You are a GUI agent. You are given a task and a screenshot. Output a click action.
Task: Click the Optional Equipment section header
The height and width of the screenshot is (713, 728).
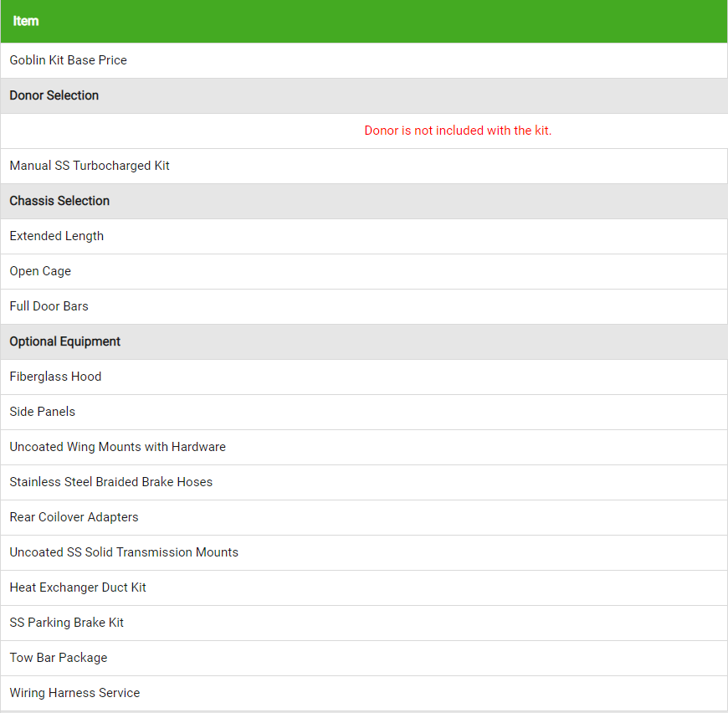point(364,341)
